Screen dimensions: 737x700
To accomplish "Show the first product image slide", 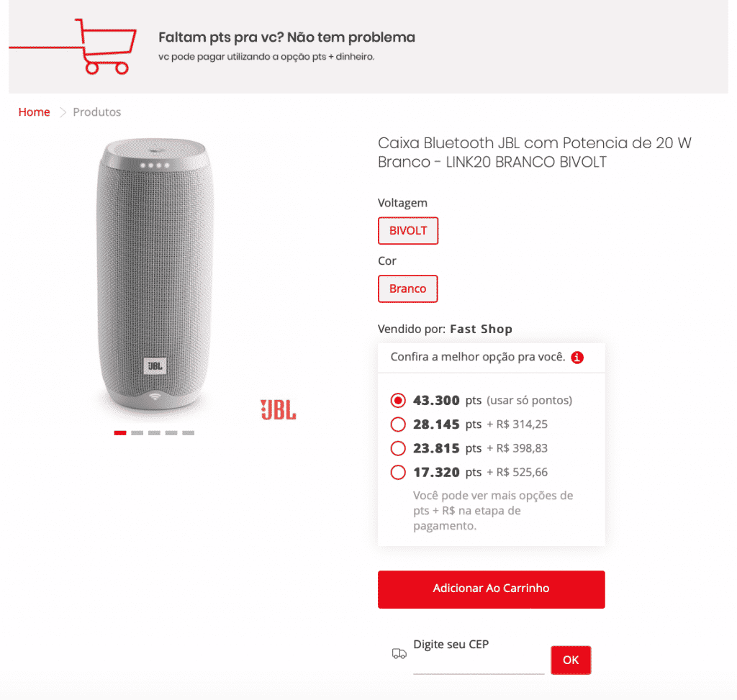I will 120,433.
